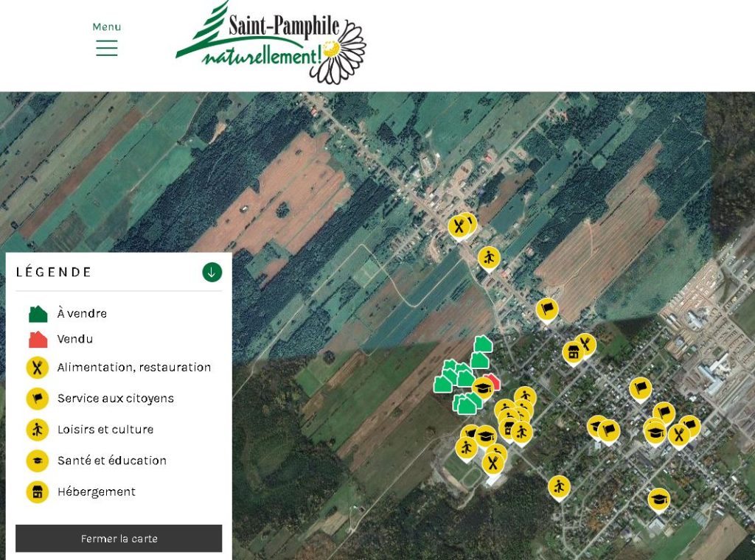This screenshot has width=755, height=560.
Task: Toggle Service aux citoyens legend label
Action: tap(116, 399)
